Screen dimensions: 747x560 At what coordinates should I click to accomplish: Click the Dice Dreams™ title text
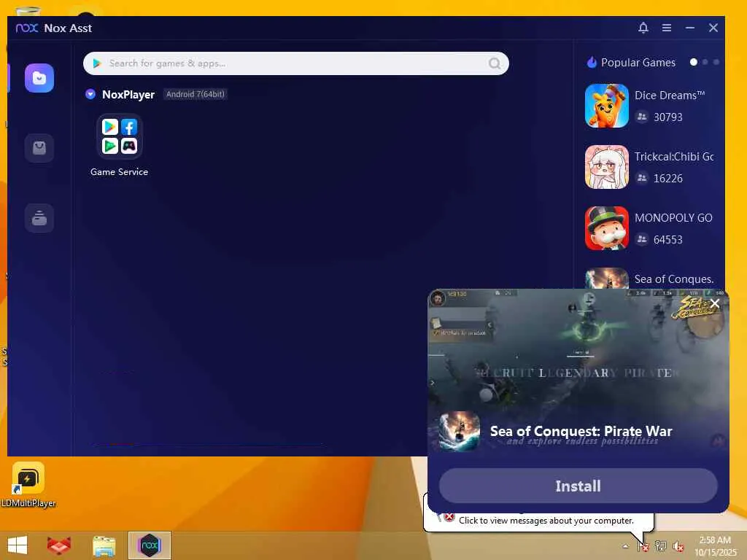[670, 96]
